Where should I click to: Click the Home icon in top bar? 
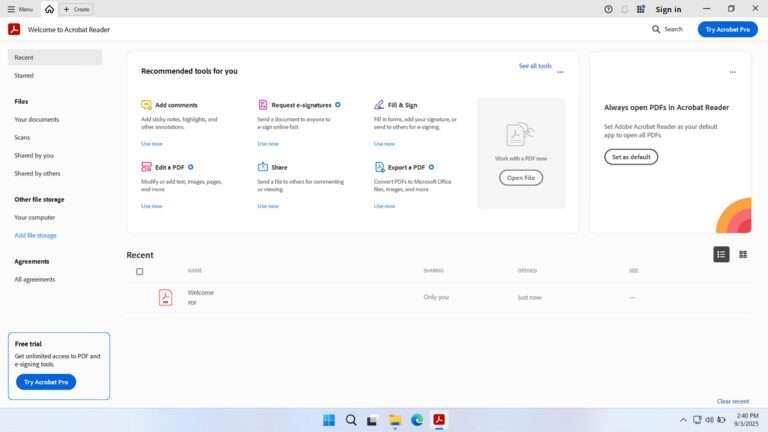click(49, 9)
